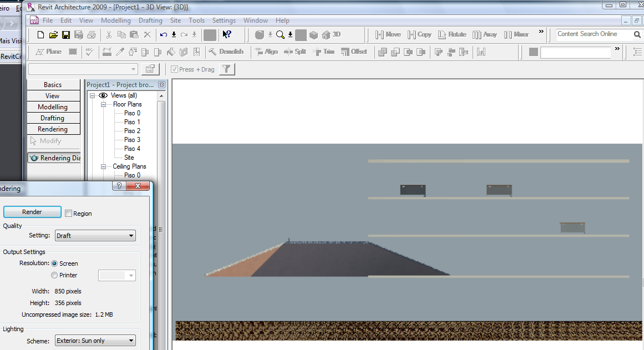Select the Printer resolution radio button
Viewport: 644px width, 350px height.
pyautogui.click(x=54, y=275)
